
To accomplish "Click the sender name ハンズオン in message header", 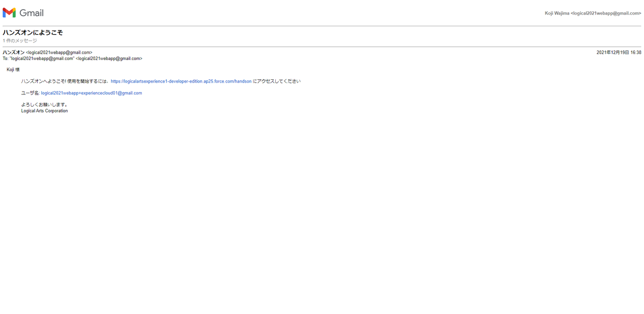I will tap(13, 53).
